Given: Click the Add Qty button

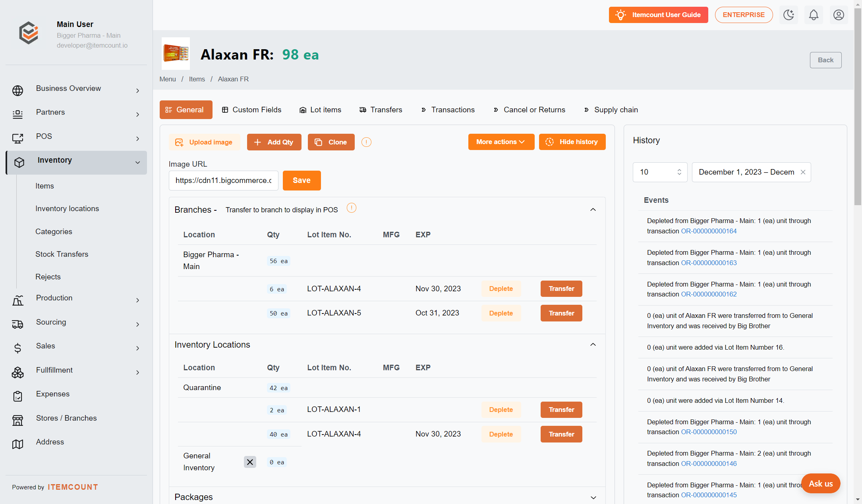Looking at the screenshot, I should [x=274, y=142].
